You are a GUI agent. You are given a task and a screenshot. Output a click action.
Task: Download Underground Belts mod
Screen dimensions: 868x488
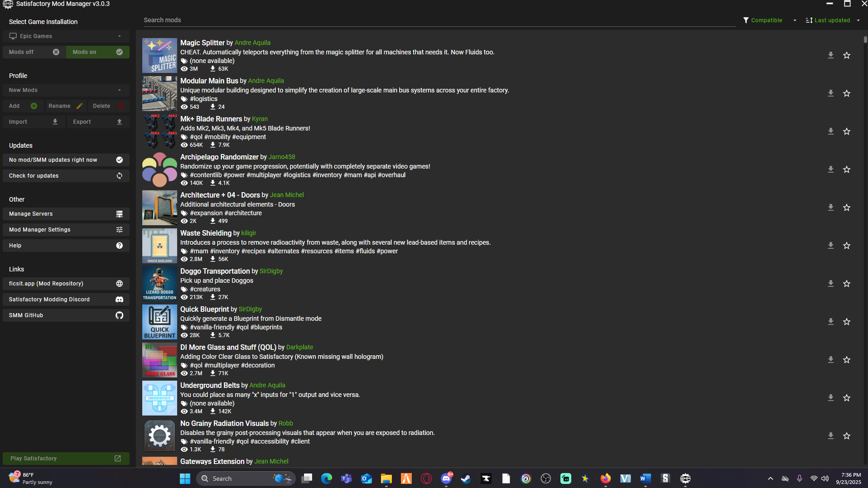830,398
